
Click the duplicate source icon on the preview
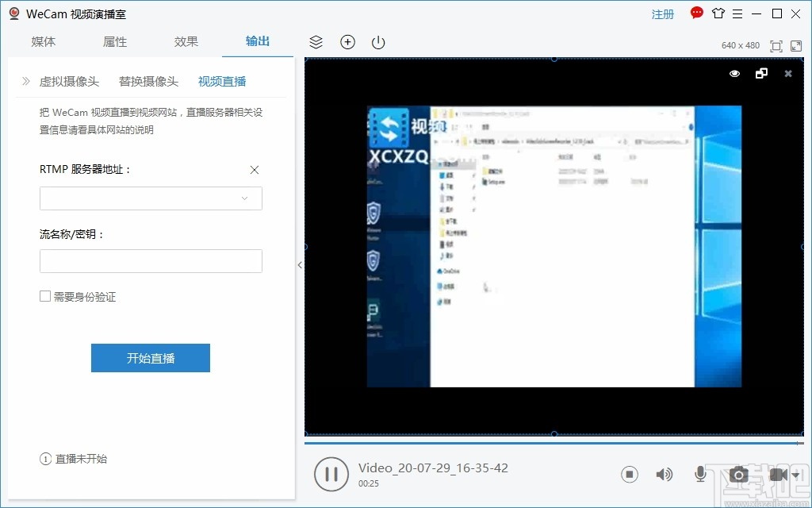point(762,73)
